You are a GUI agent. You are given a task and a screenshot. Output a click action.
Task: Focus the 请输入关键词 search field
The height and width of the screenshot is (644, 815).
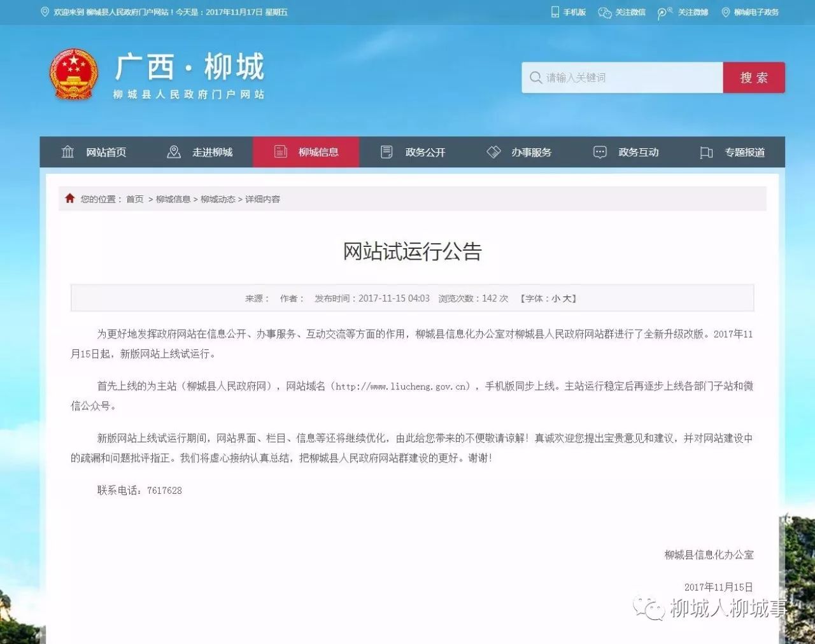622,78
